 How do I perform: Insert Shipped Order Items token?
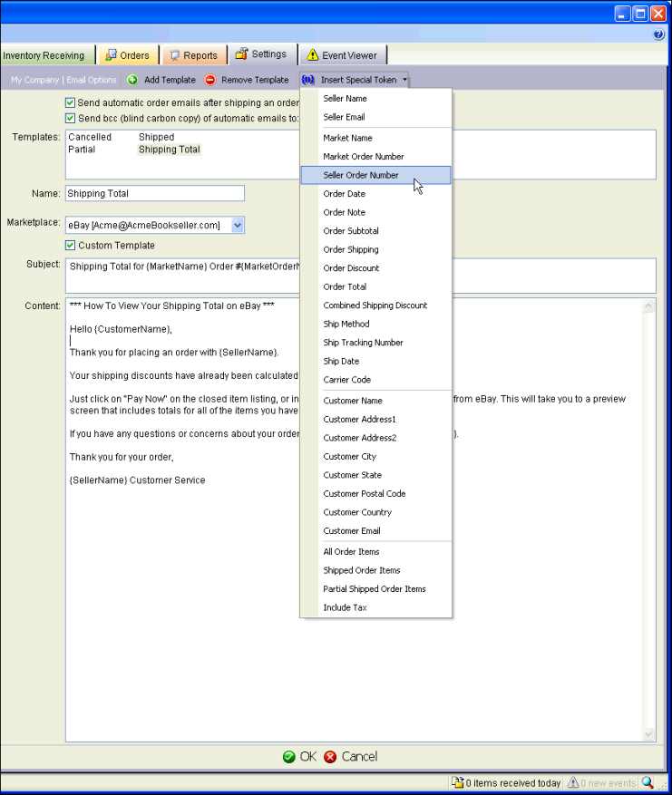(x=375, y=570)
